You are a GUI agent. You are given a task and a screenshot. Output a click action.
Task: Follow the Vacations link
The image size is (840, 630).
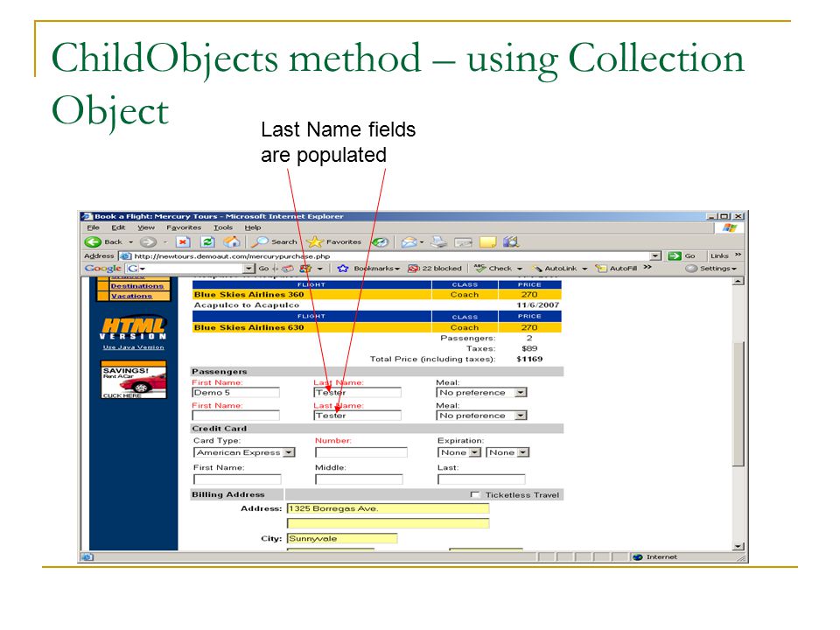(131, 296)
